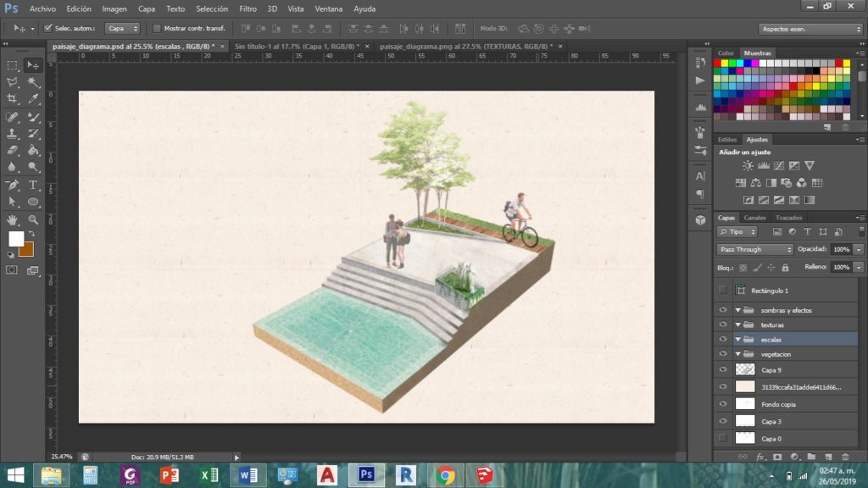This screenshot has width=868, height=488.
Task: Select the Rectangular Marquee tool
Action: click(12, 65)
